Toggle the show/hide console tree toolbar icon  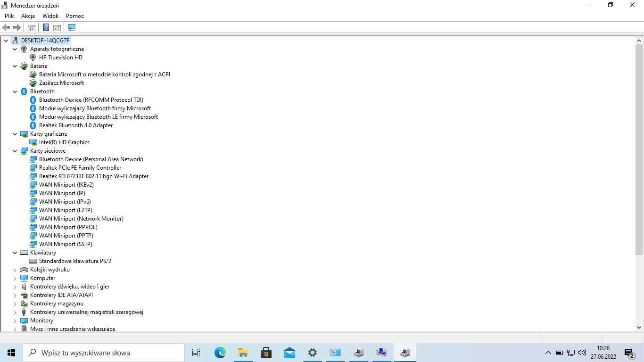[x=32, y=27]
